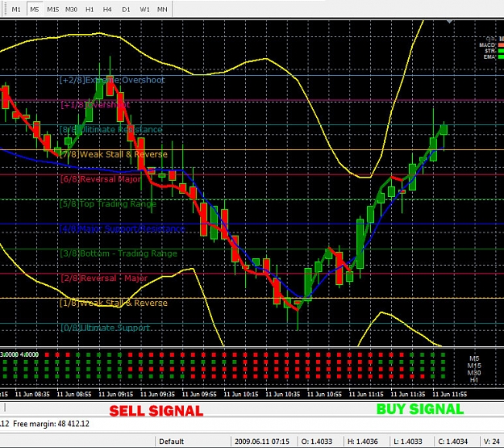504x448 pixels.
Task: Click the [+1/8] Overshoot level label
Action: point(95,105)
